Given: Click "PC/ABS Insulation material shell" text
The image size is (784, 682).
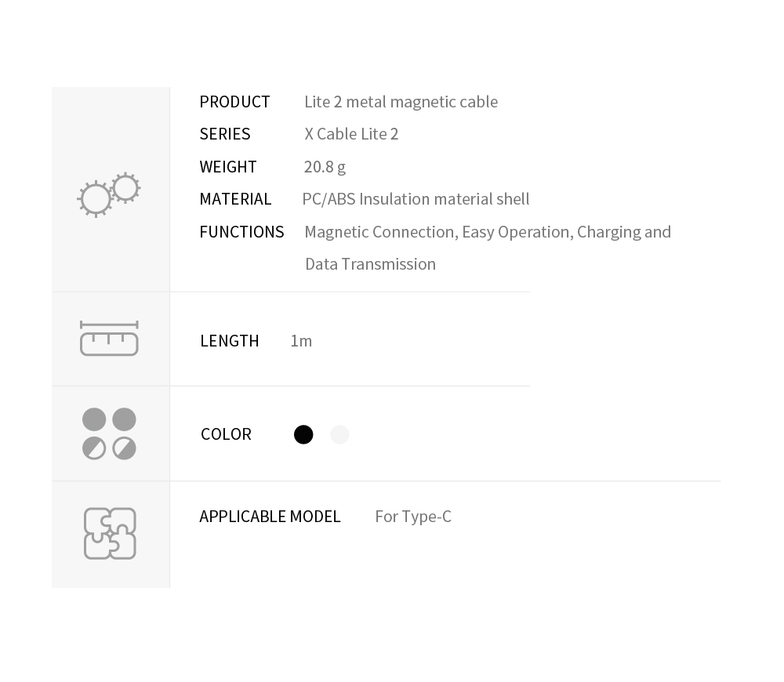Looking at the screenshot, I should 416,199.
